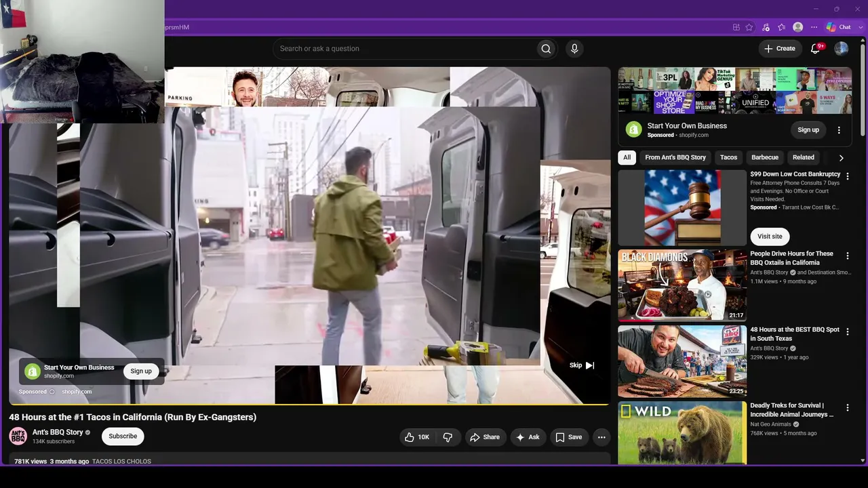
Task: Open 'Deadly Treks for Survival' video title
Action: click(792, 410)
